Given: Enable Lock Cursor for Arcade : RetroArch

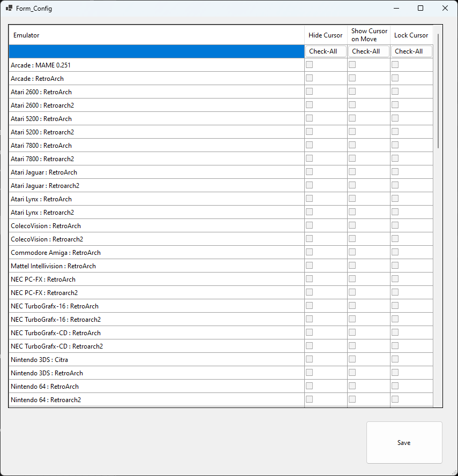Looking at the screenshot, I should pyautogui.click(x=395, y=78).
